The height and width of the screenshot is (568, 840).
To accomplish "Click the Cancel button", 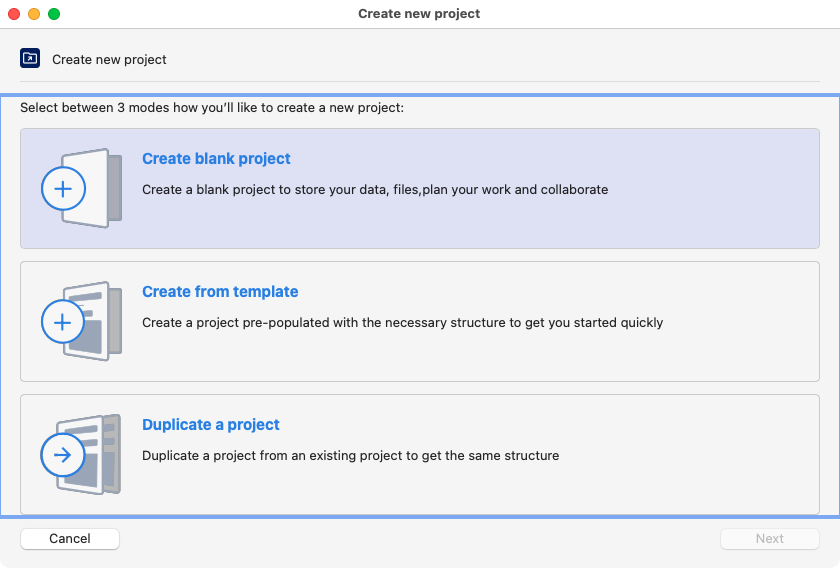I will [70, 539].
